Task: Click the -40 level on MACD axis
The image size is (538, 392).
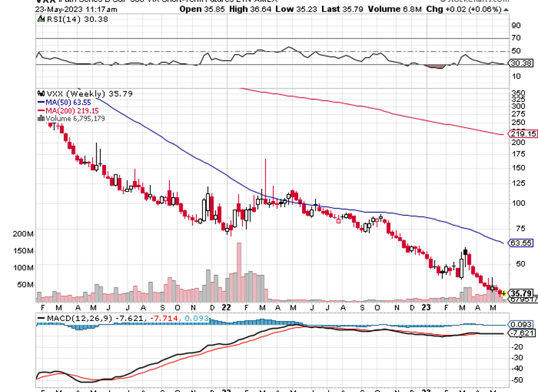Action: [x=517, y=369]
